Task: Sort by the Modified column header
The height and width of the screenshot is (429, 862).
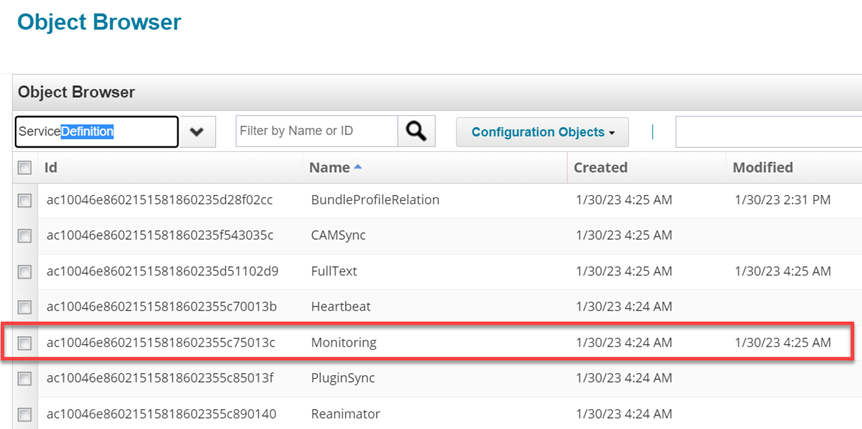Action: pos(762,168)
